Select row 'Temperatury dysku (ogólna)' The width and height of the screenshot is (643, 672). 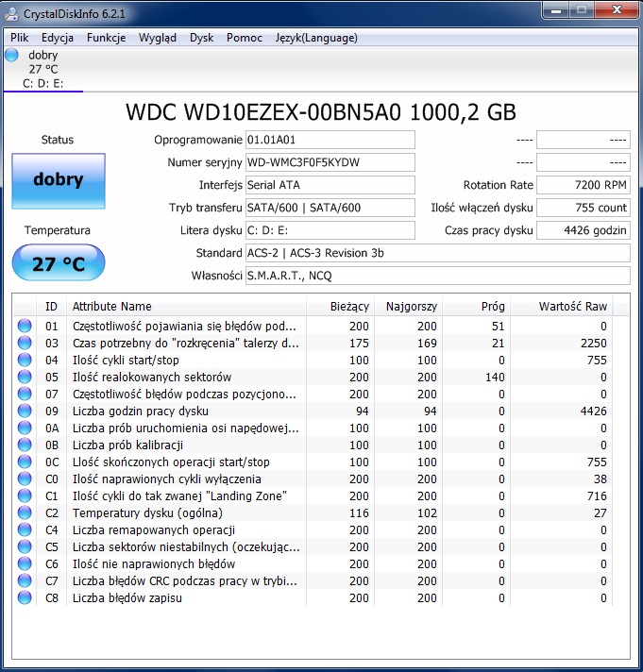tap(313, 512)
